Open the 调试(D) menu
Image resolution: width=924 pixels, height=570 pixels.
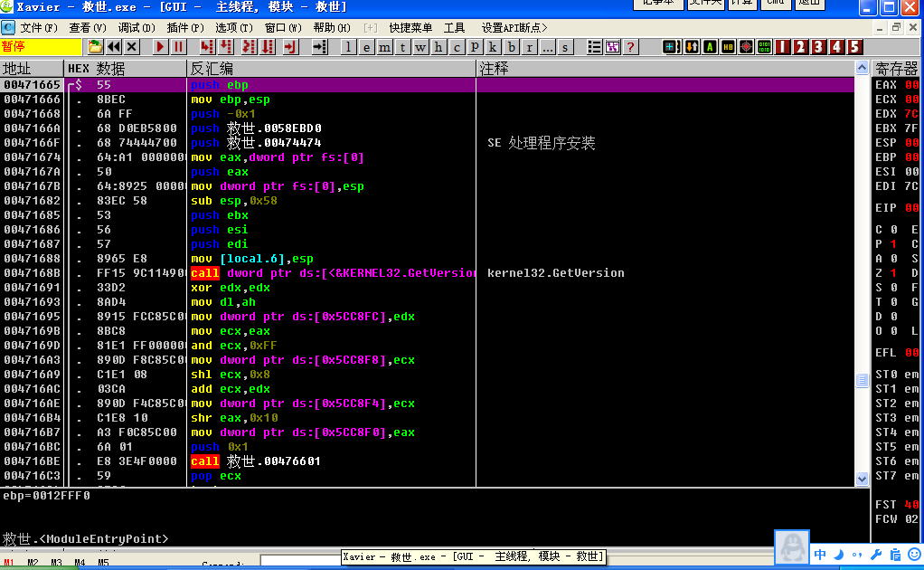tap(137, 28)
